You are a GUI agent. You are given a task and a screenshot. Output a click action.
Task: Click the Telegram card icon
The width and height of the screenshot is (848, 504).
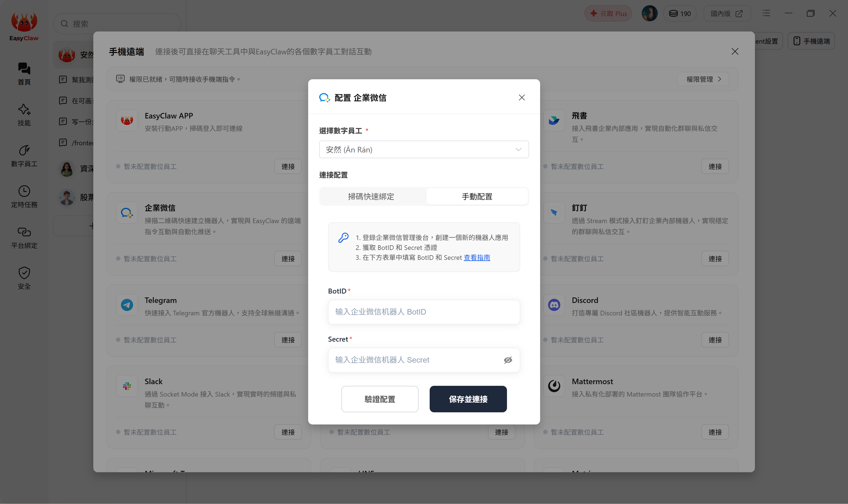click(127, 305)
